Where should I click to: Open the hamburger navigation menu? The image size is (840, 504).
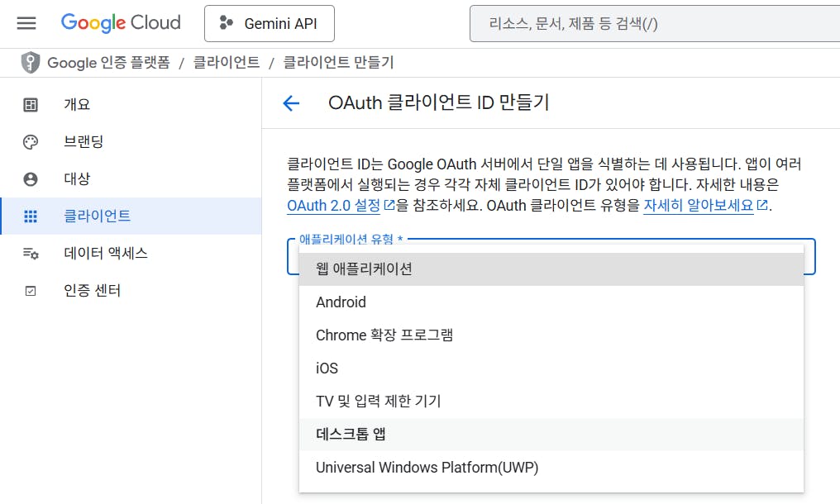[26, 23]
